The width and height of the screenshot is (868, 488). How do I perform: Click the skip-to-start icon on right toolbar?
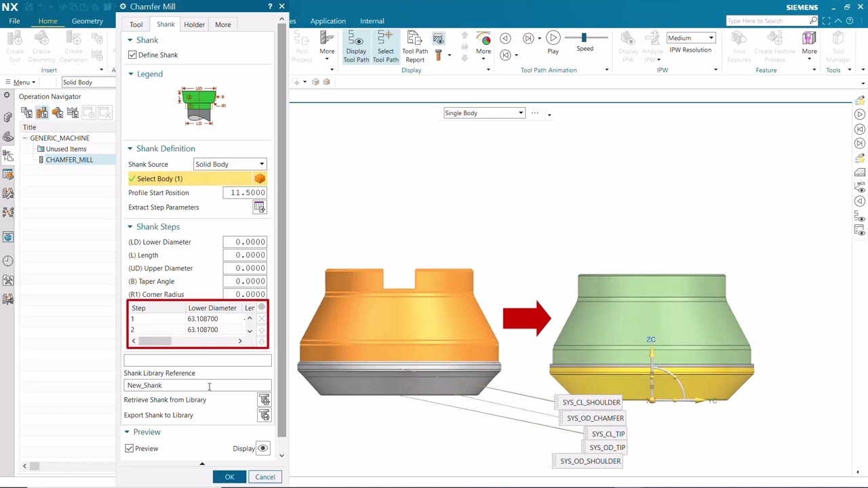[x=860, y=129]
